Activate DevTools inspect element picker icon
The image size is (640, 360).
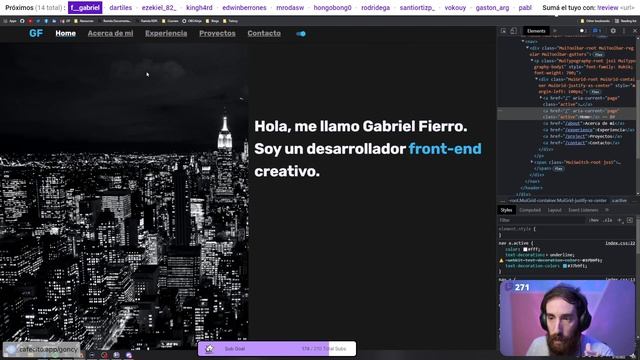(x=503, y=31)
